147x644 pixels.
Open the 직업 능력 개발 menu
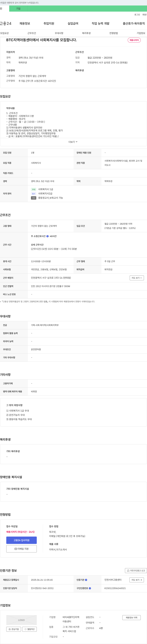(x=101, y=24)
